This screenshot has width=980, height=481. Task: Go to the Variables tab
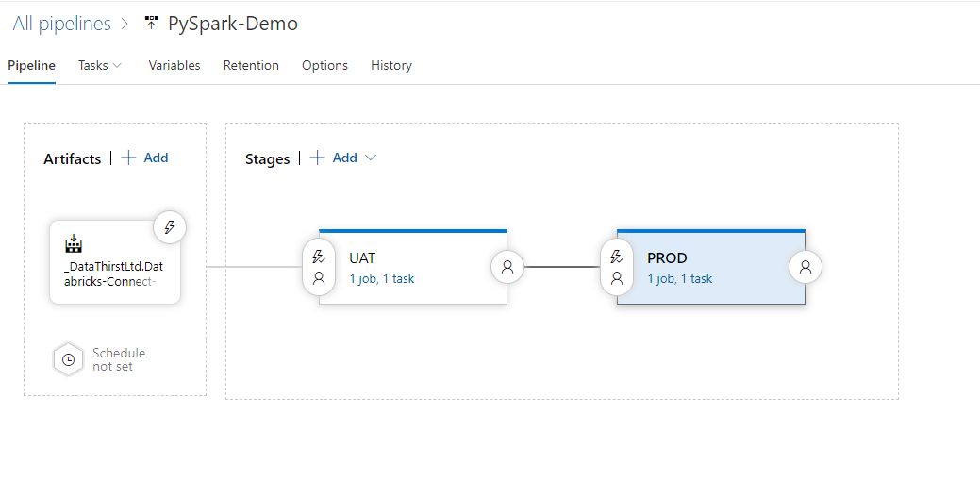click(174, 66)
